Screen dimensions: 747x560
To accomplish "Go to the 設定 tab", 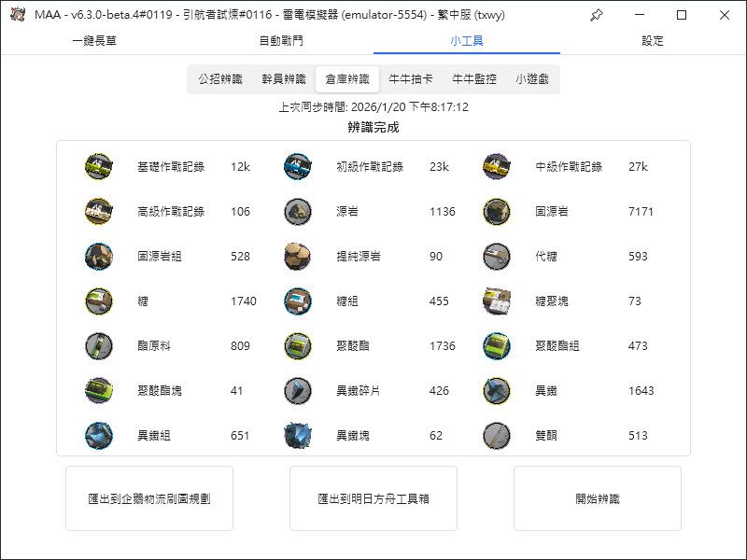I will [x=653, y=41].
